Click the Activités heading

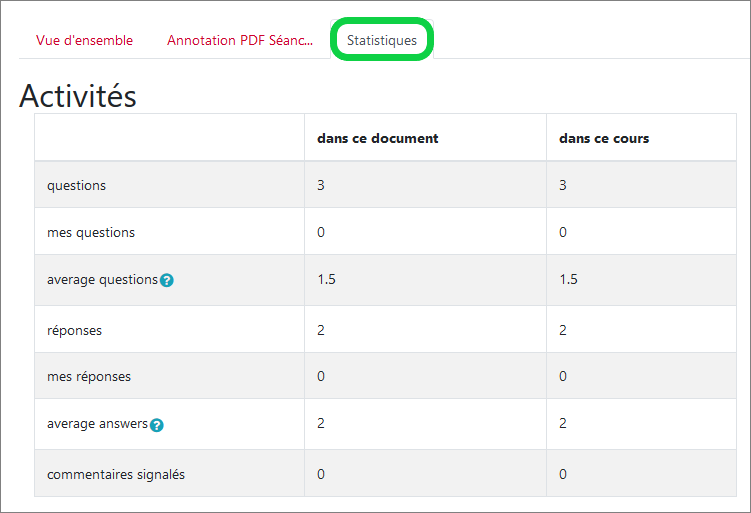(x=78, y=96)
